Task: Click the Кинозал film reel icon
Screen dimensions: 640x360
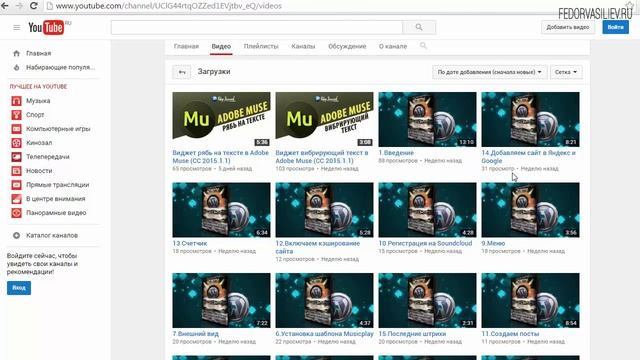Action: click(16, 143)
